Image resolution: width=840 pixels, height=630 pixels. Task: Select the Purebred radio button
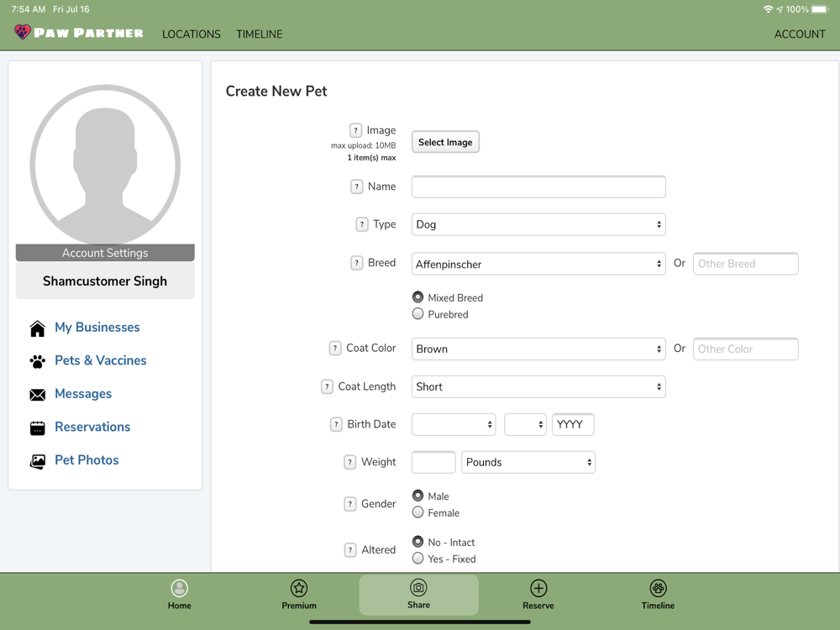417,313
